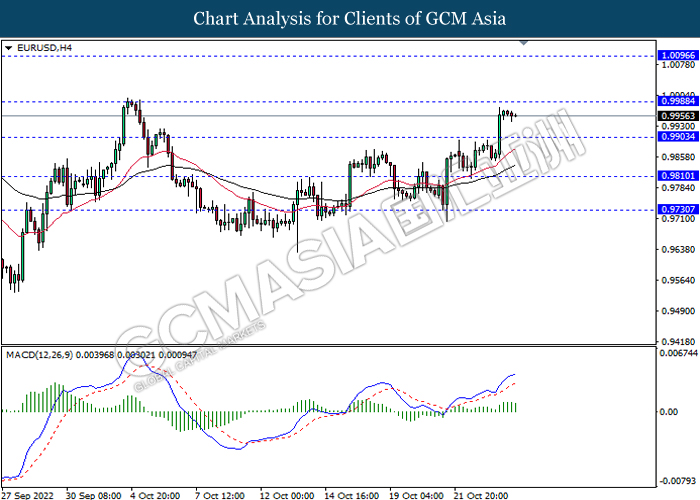Select the 0.97307 support level label
This screenshot has height=500, width=700.
click(678, 209)
